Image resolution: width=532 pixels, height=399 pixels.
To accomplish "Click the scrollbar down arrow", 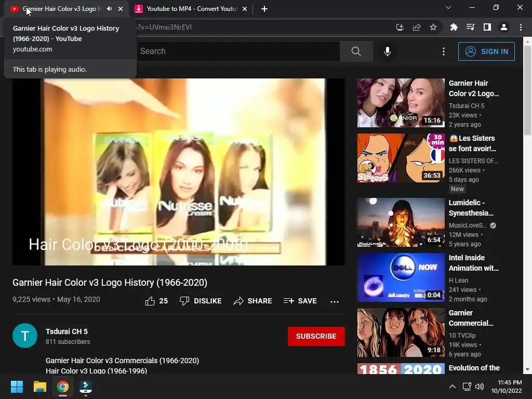I will (527, 369).
